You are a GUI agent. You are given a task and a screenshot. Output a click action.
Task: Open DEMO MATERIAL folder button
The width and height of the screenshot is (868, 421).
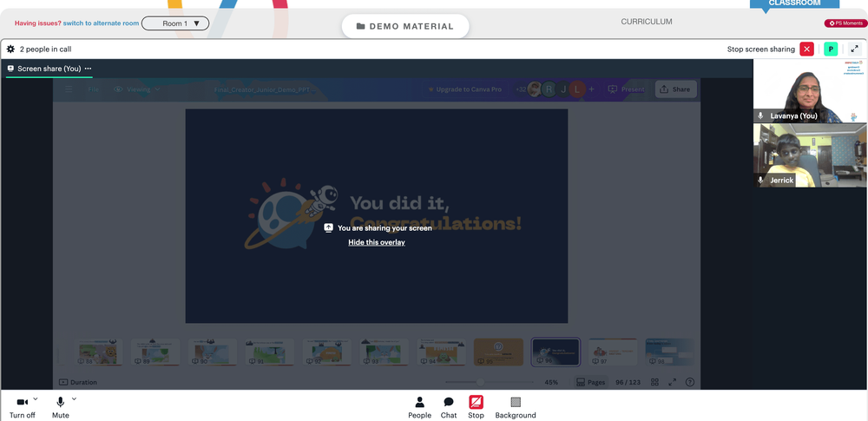tap(405, 26)
